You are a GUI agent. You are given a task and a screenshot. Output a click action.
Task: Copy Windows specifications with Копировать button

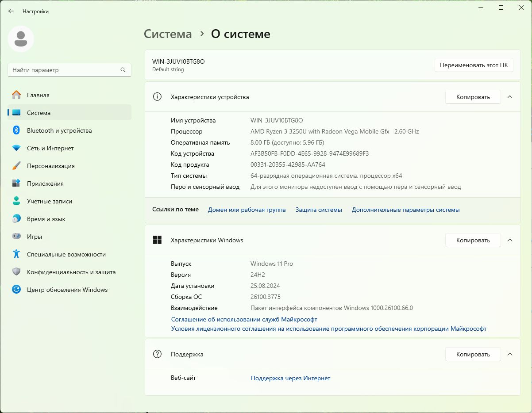pos(473,240)
